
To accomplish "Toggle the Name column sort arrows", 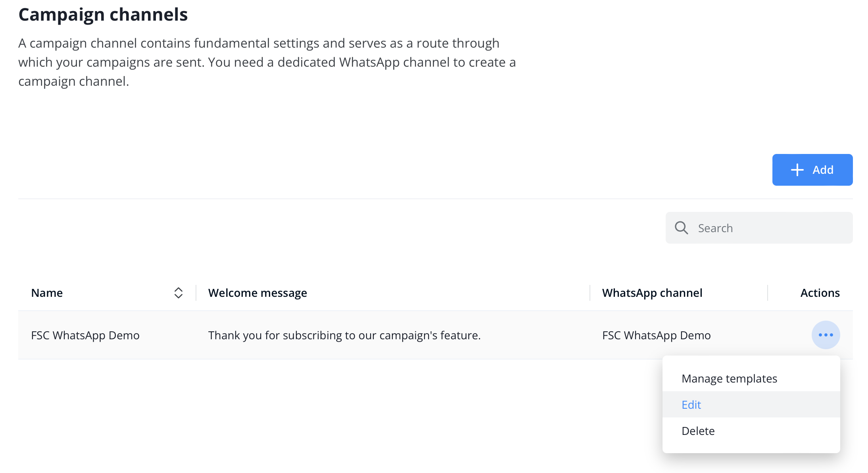I will [178, 293].
